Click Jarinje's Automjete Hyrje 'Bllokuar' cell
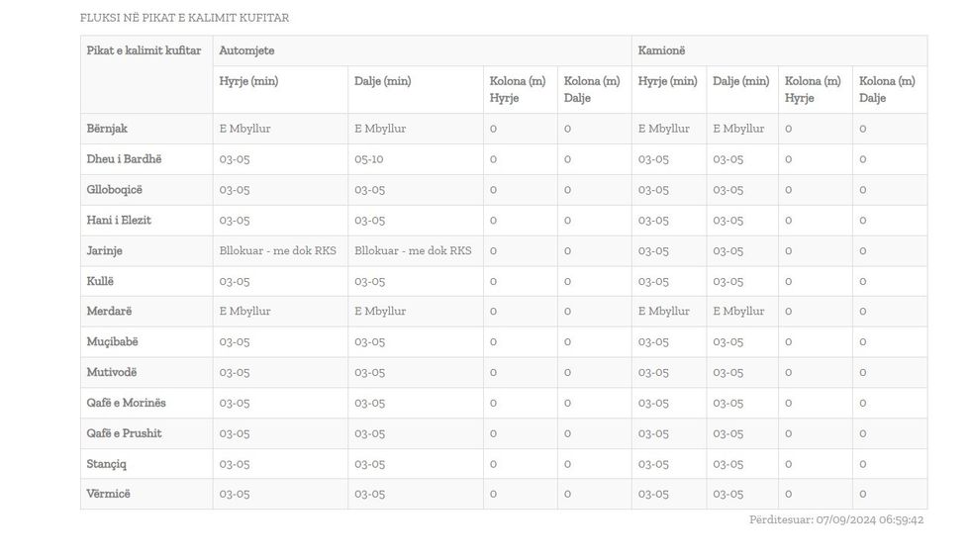The width and height of the screenshot is (970, 560). (276, 251)
